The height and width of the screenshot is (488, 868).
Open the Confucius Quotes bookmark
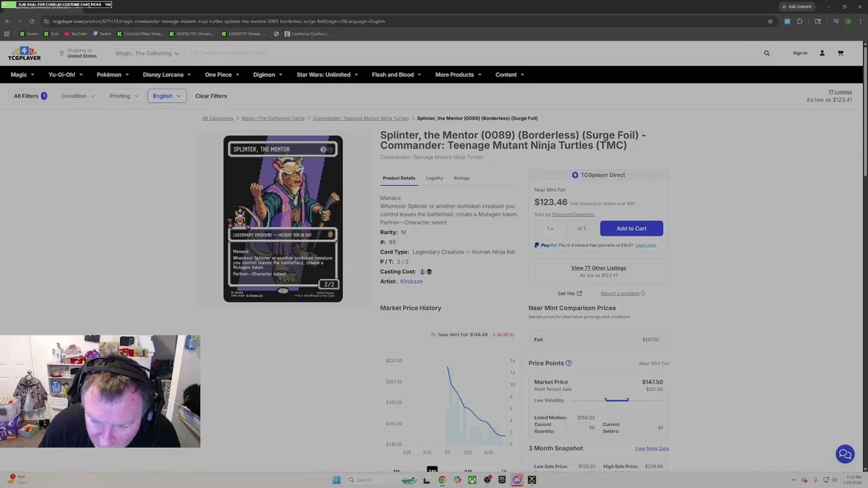click(x=307, y=33)
